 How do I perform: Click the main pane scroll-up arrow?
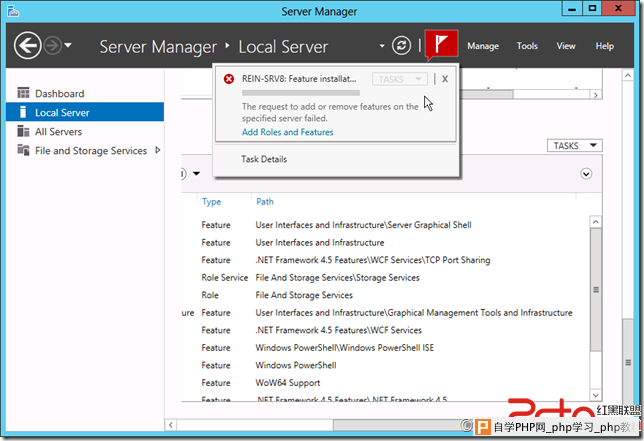coord(628,75)
